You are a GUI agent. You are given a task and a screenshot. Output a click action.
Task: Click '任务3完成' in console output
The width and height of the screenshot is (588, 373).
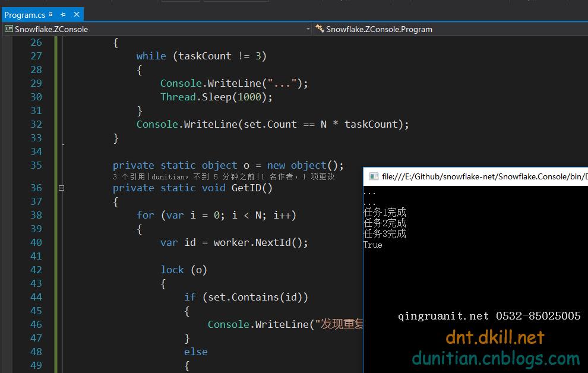pos(385,233)
